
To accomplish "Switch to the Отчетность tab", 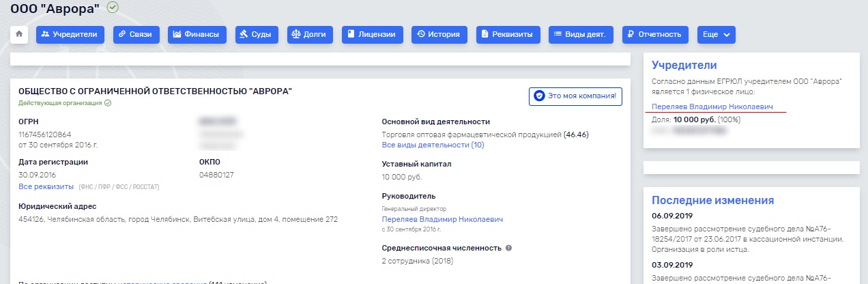I will tap(656, 34).
